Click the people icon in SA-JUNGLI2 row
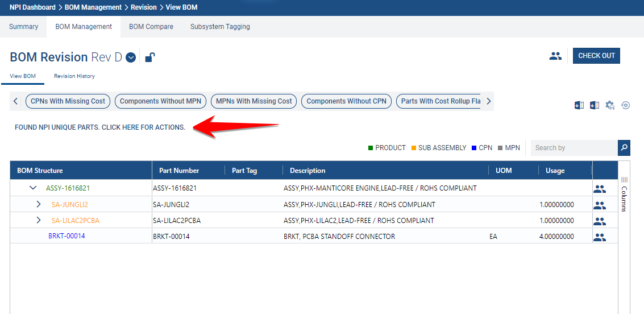 tap(599, 205)
